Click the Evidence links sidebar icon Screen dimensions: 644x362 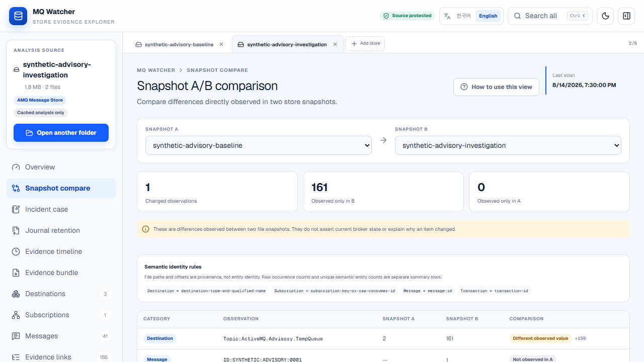click(16, 357)
